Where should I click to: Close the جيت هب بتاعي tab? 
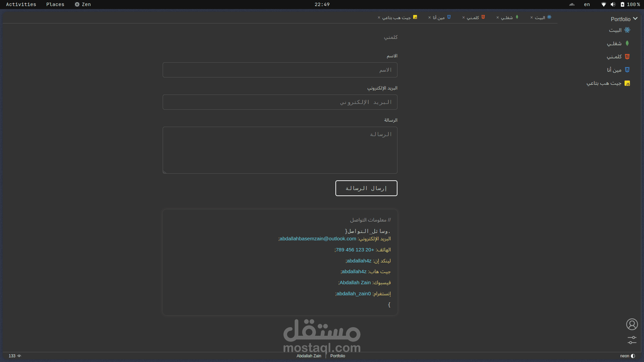click(379, 17)
